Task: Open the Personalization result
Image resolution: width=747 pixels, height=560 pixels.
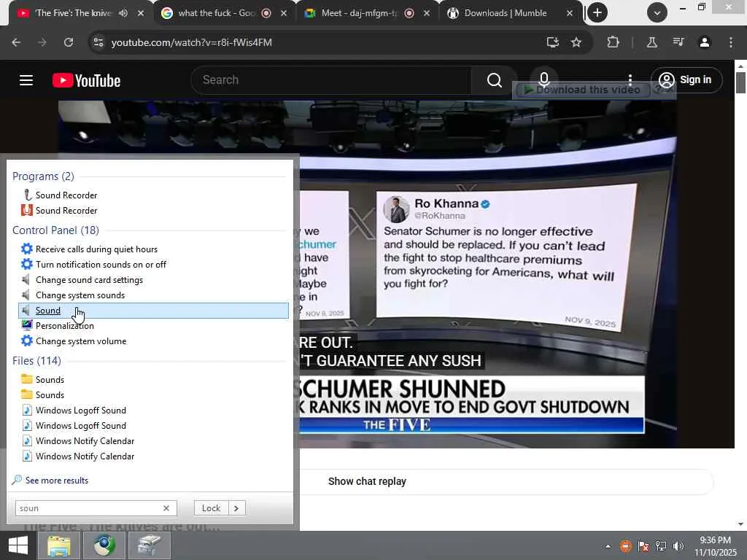Action: [64, 326]
